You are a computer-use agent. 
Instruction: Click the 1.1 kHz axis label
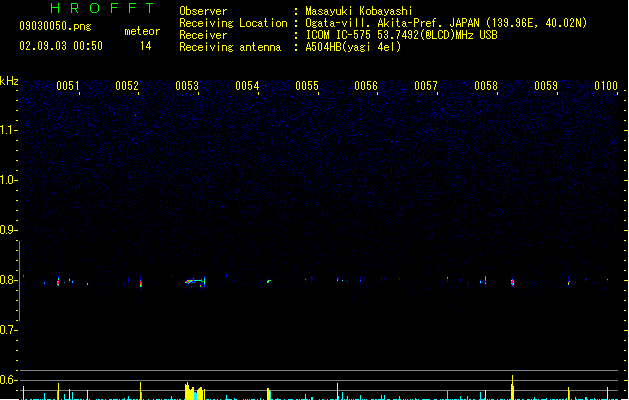(x=8, y=130)
